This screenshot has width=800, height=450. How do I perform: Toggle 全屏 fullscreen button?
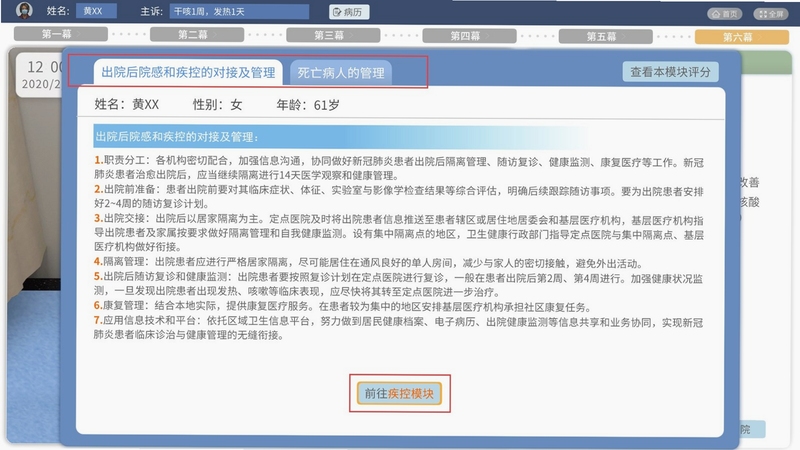(771, 14)
